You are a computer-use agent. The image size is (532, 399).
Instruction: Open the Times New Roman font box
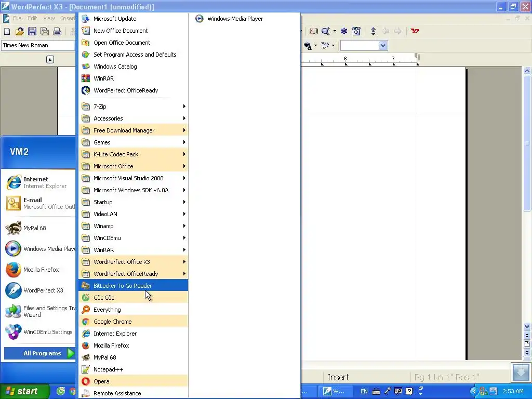click(x=38, y=46)
